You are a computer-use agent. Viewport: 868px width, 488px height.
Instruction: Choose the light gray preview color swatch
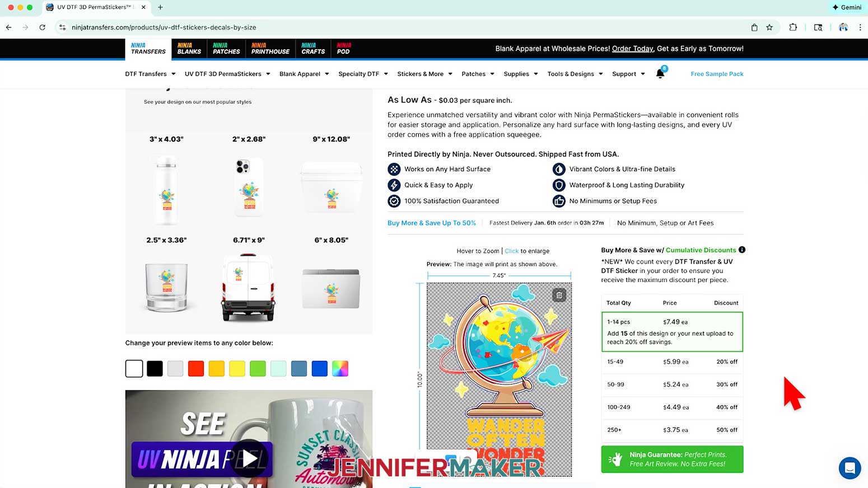[175, 368]
